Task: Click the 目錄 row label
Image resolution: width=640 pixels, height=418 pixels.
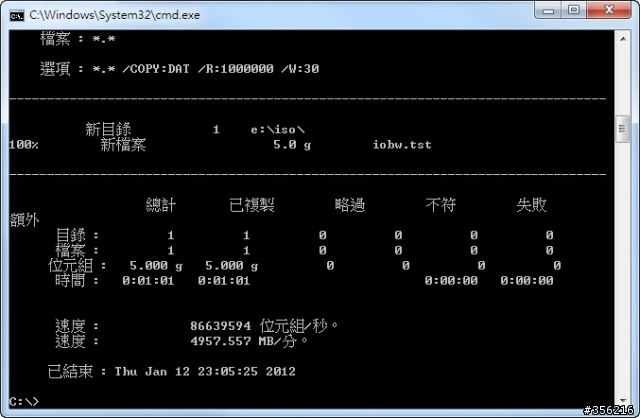Action: point(71,235)
